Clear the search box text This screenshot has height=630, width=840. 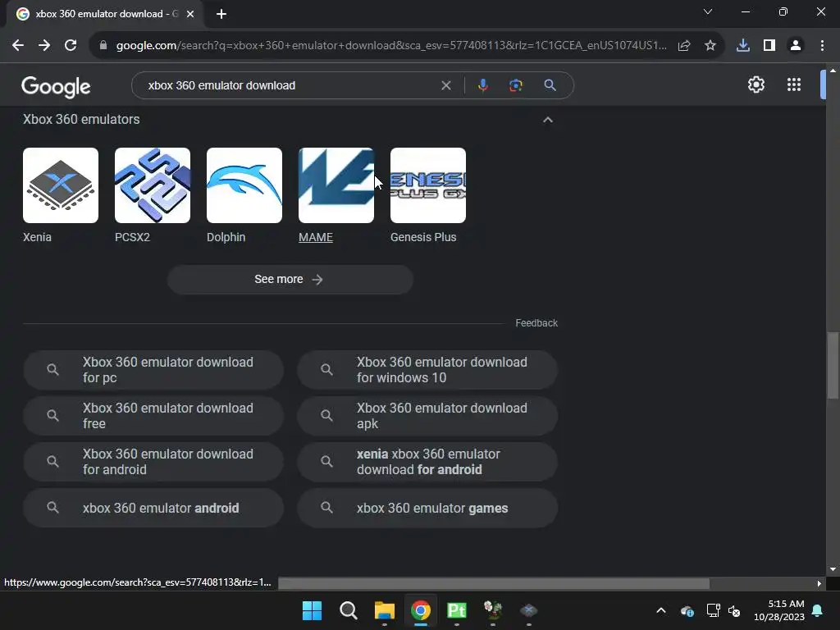pos(445,85)
